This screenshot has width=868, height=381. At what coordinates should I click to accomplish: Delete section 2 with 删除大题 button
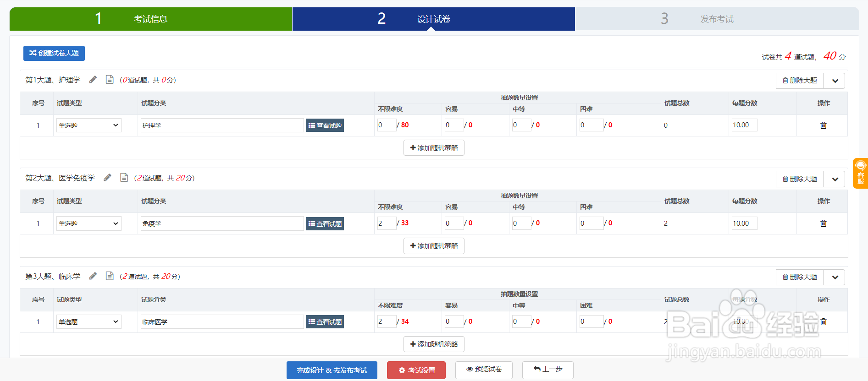800,179
